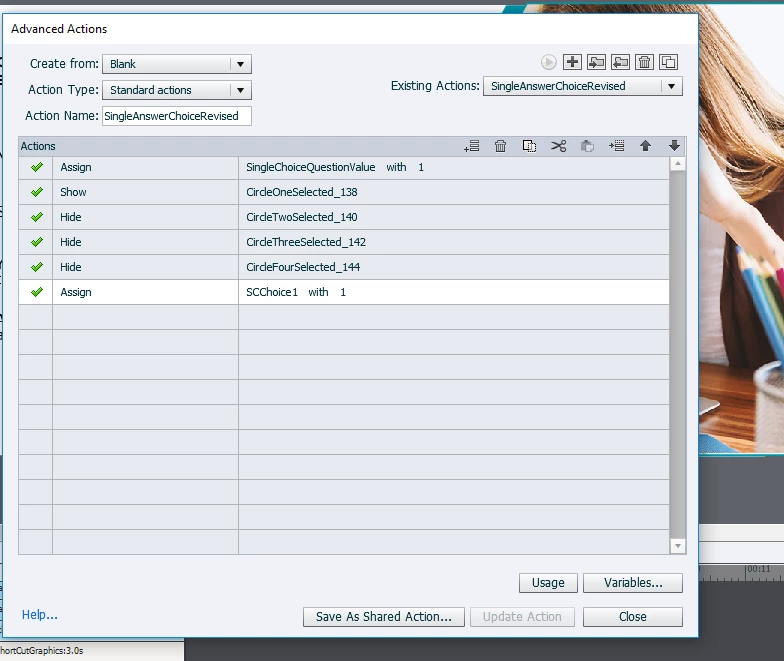The image size is (784, 661).
Task: Toggle checkmark for Hide CircleFourSelected_144 row
Action: (36, 267)
